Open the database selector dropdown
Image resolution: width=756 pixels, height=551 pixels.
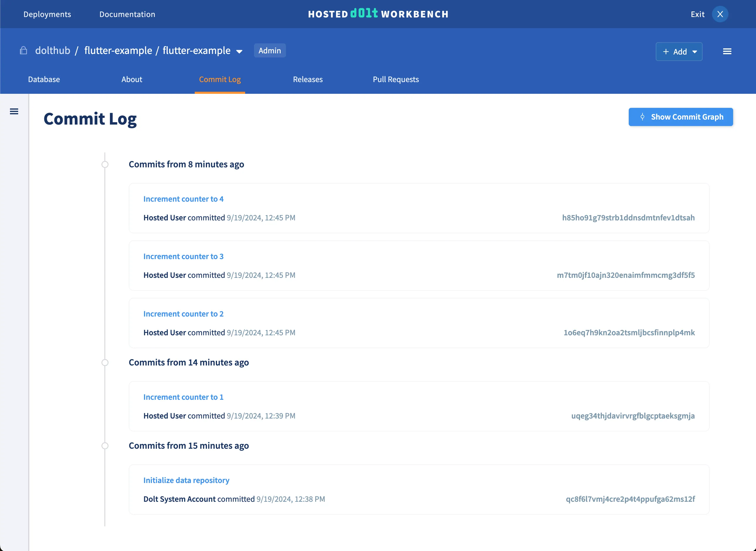click(240, 51)
